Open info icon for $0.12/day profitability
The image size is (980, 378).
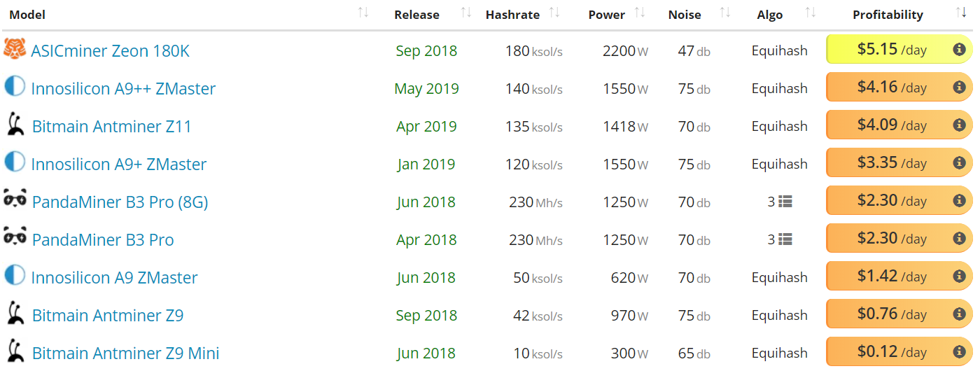(x=960, y=352)
